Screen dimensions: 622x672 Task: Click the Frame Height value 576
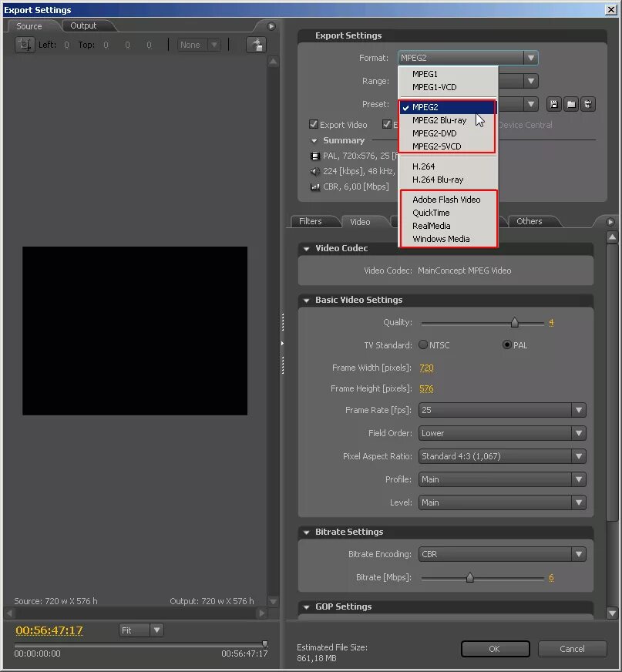(x=426, y=388)
